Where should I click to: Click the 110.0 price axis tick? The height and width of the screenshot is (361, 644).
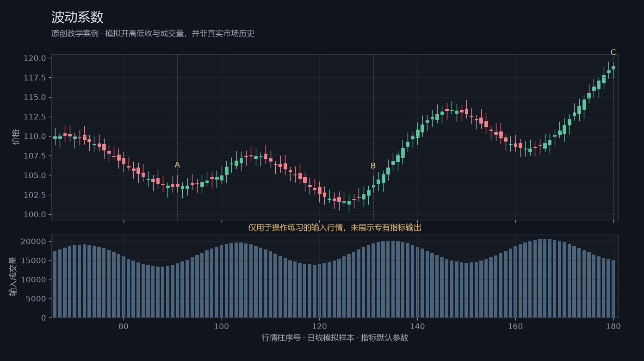(x=35, y=137)
